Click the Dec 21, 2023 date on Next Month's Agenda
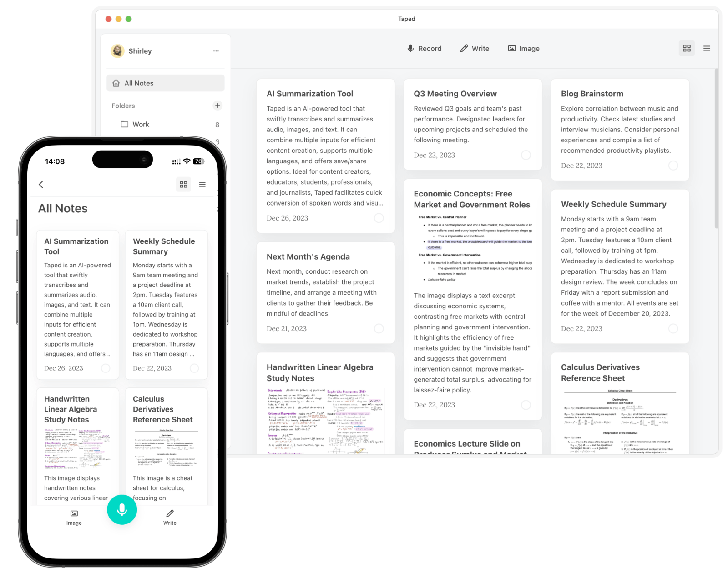Screen dimensions: 728x588 point(287,328)
